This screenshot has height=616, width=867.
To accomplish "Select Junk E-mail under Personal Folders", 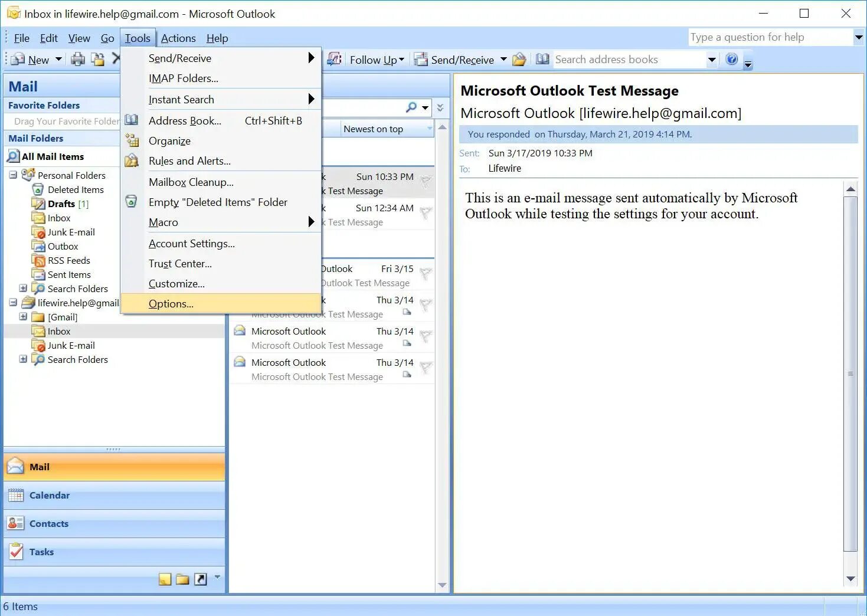I will coord(70,232).
